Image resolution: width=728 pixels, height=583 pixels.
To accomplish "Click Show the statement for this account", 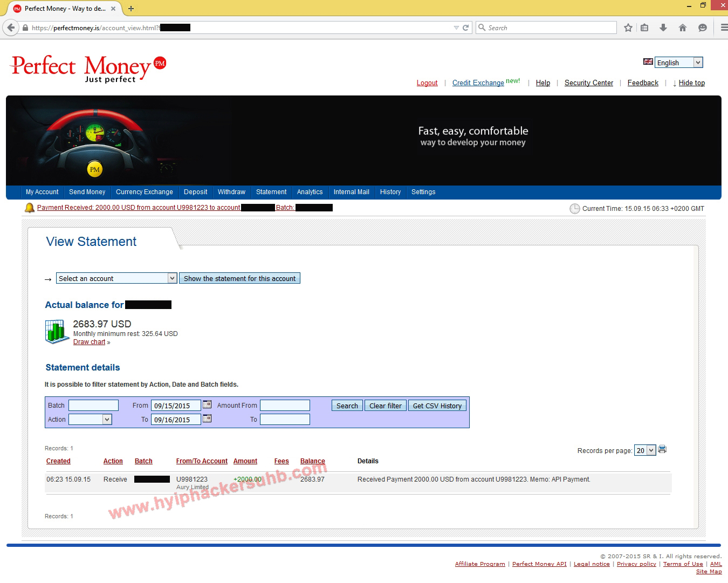I will click(239, 278).
